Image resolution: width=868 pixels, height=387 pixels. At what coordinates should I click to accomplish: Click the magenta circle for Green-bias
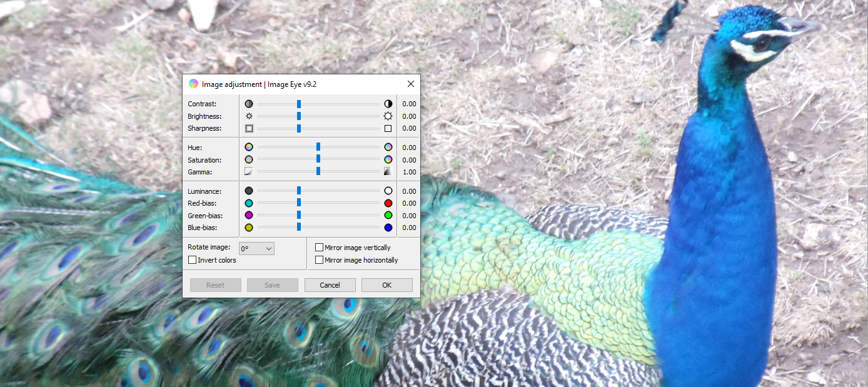coord(249,216)
